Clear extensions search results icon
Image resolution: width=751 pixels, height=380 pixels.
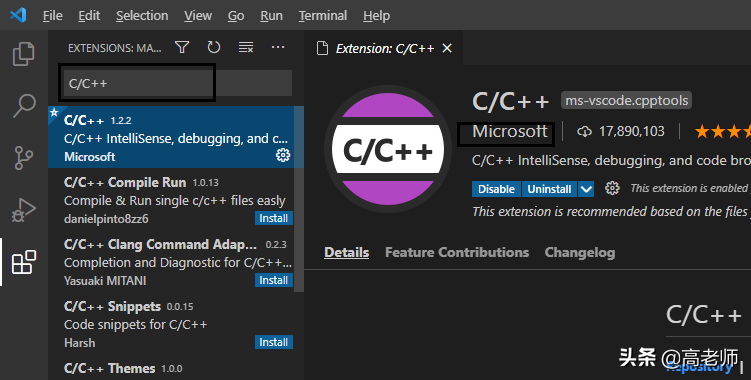(246, 47)
